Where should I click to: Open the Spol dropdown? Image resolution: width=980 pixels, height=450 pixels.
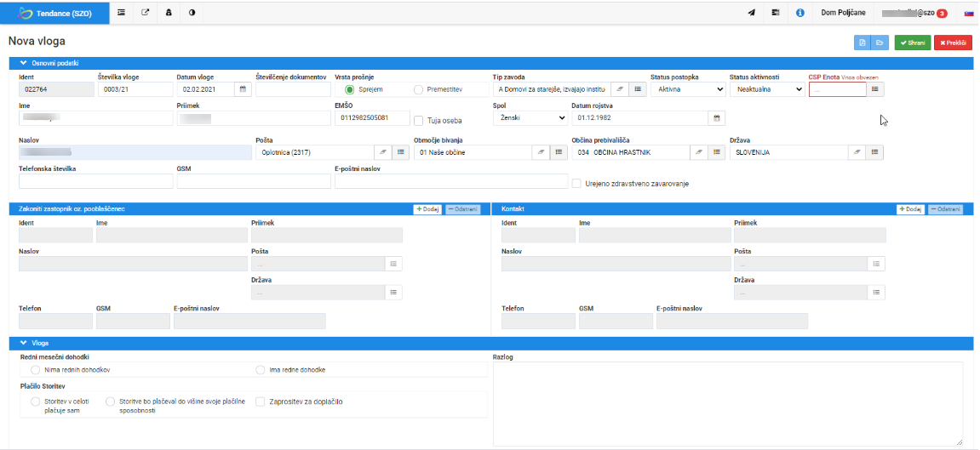(x=530, y=118)
